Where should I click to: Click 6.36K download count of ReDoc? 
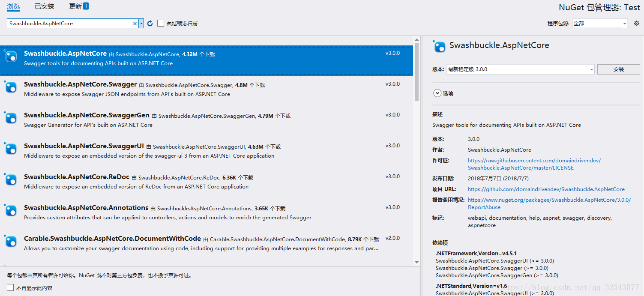tap(229, 177)
